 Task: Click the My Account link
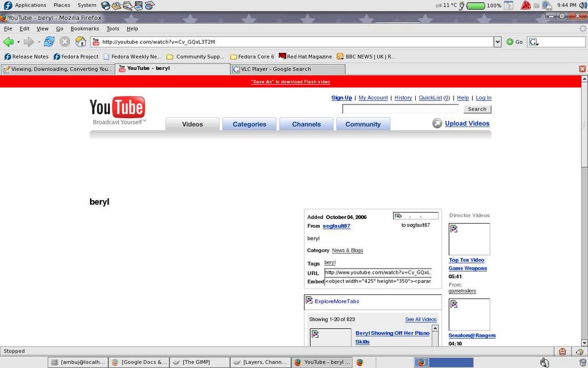tap(373, 98)
